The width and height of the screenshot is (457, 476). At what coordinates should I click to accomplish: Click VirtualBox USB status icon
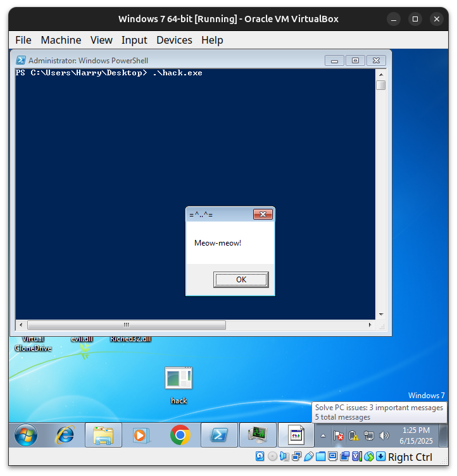(x=309, y=456)
